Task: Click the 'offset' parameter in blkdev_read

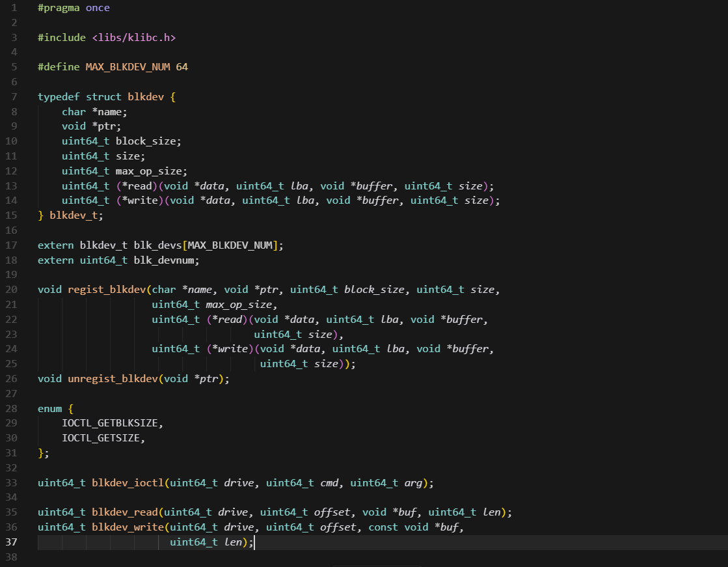Action: [x=332, y=512]
